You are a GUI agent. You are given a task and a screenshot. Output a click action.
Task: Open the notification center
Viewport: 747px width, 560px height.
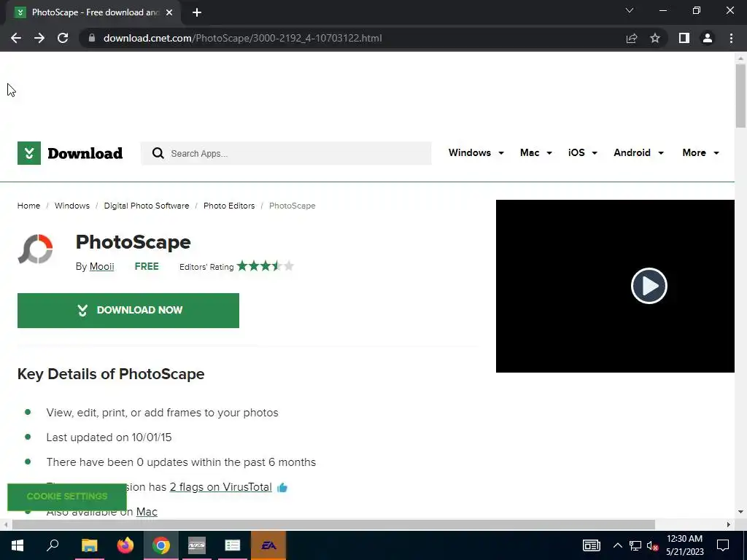pyautogui.click(x=723, y=545)
